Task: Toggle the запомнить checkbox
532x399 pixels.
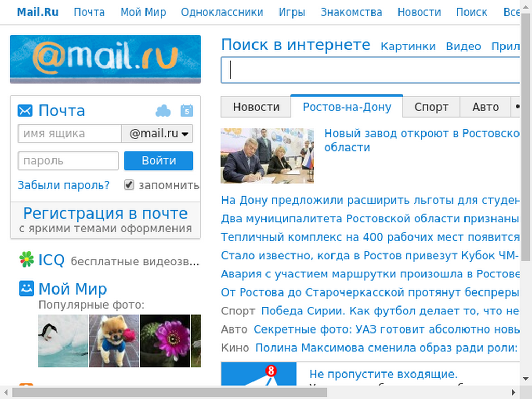Action: [x=129, y=185]
